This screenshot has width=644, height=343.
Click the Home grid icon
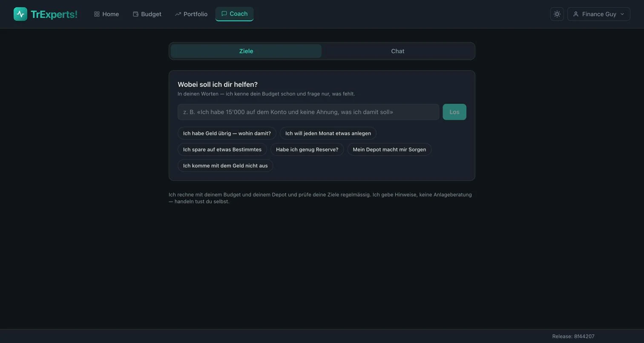(97, 14)
